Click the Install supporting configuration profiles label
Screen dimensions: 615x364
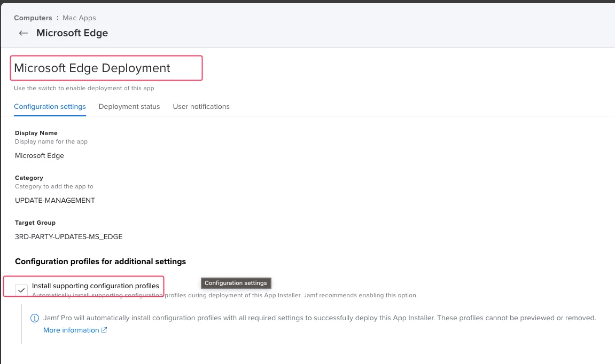[95, 286]
